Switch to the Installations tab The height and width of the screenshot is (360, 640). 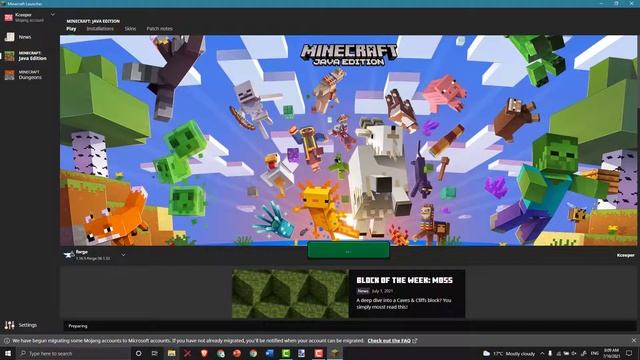pyautogui.click(x=100, y=29)
